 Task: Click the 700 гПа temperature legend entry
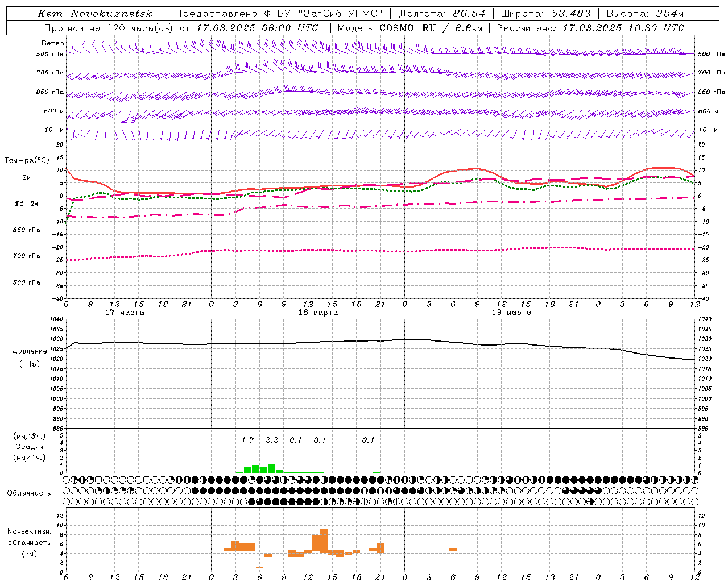pyautogui.click(x=26, y=256)
